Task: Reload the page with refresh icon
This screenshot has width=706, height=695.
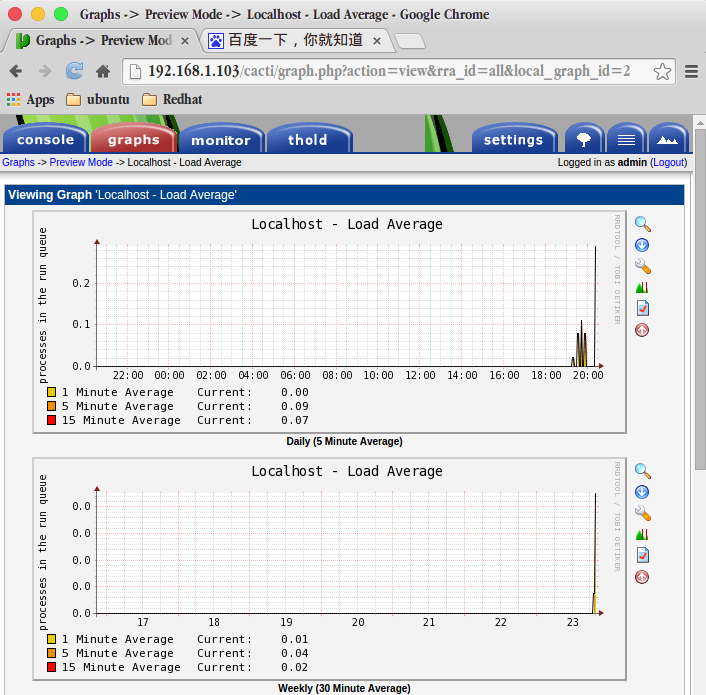Action: pyautogui.click(x=74, y=71)
